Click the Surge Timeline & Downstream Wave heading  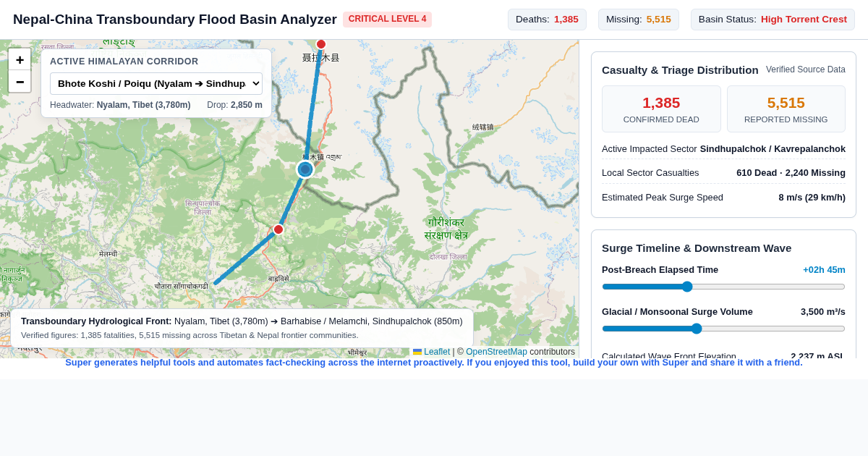tap(697, 248)
